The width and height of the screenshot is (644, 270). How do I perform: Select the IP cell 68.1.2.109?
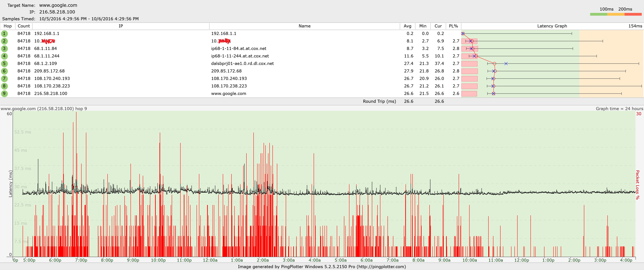(x=45, y=64)
